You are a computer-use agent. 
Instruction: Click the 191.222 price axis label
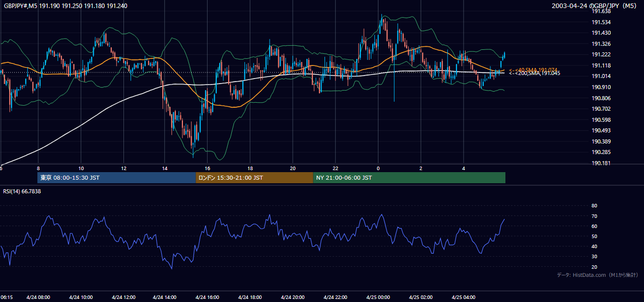[602, 54]
